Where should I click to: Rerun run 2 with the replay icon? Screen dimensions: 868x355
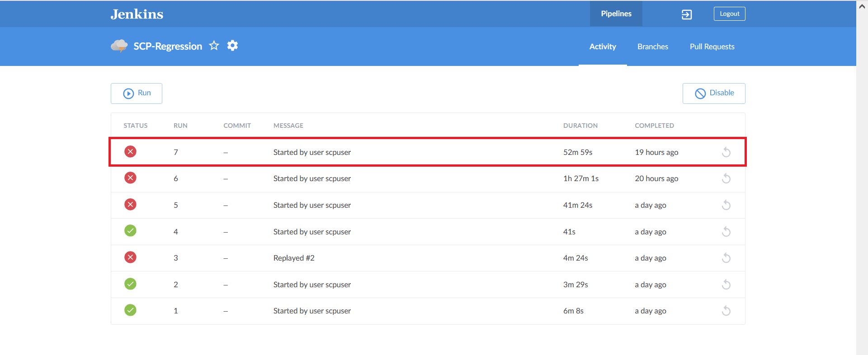pos(726,285)
